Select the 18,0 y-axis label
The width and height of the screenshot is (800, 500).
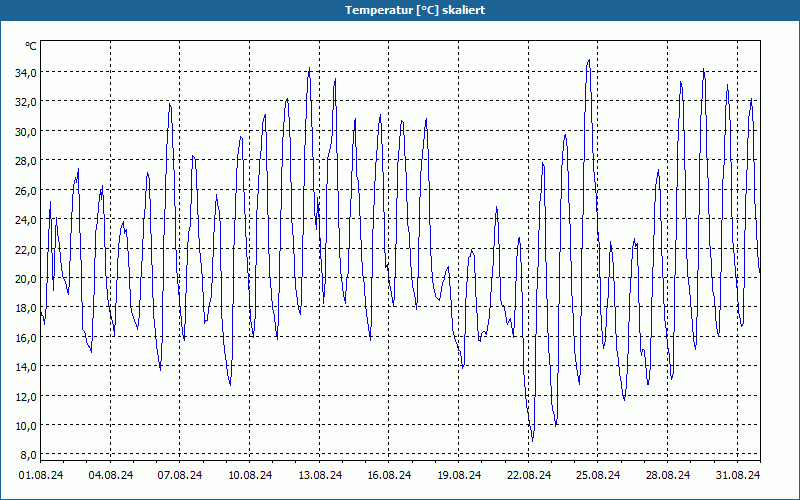pos(26,308)
